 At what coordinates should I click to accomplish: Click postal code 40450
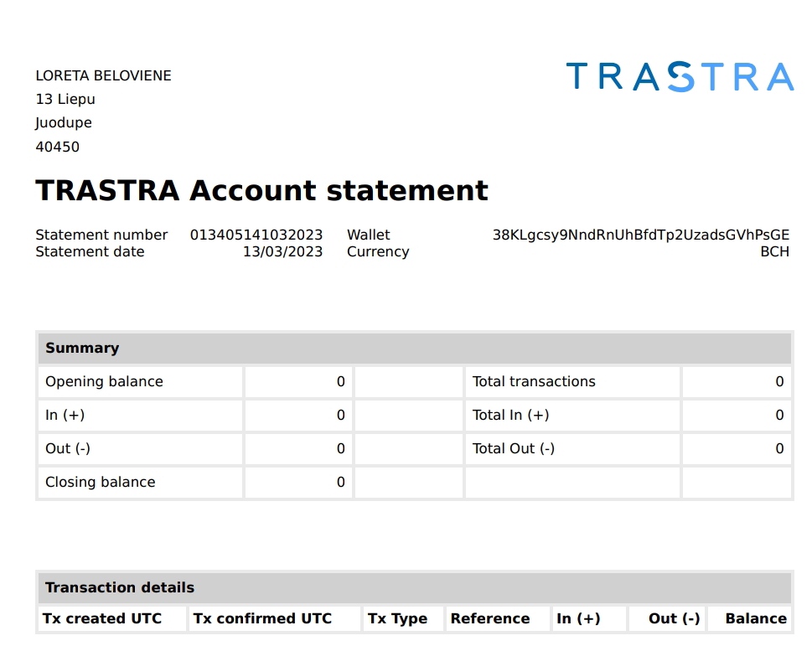coord(58,147)
